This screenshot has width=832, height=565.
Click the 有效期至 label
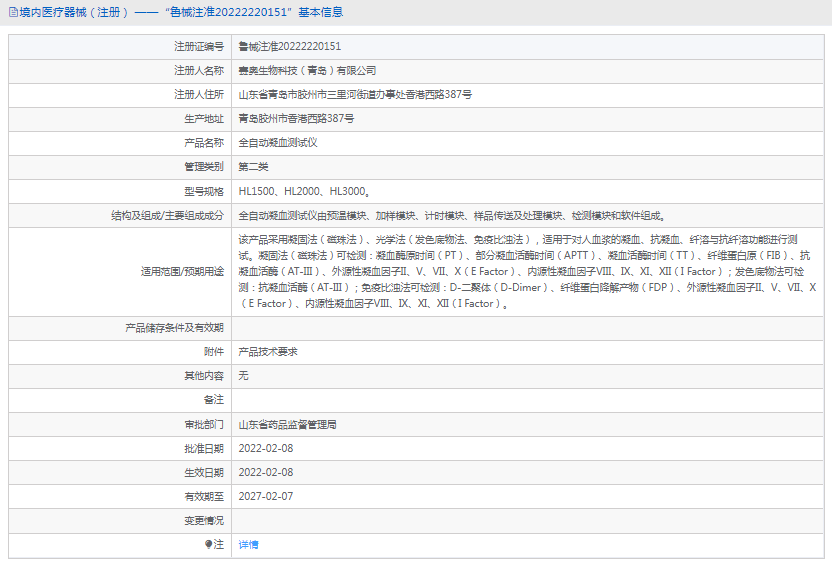coord(204,497)
